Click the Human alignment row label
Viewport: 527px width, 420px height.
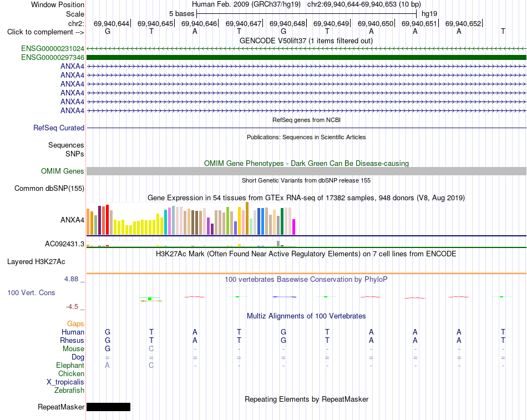pyautogui.click(x=73, y=332)
